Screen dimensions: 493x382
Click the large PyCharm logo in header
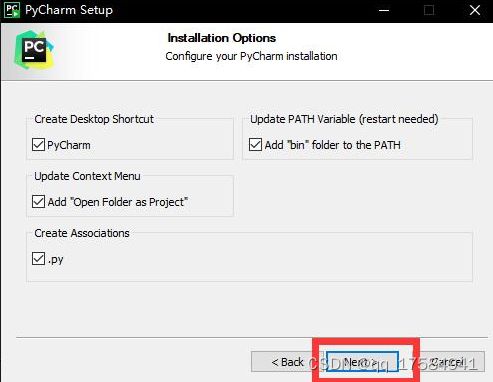point(34,50)
